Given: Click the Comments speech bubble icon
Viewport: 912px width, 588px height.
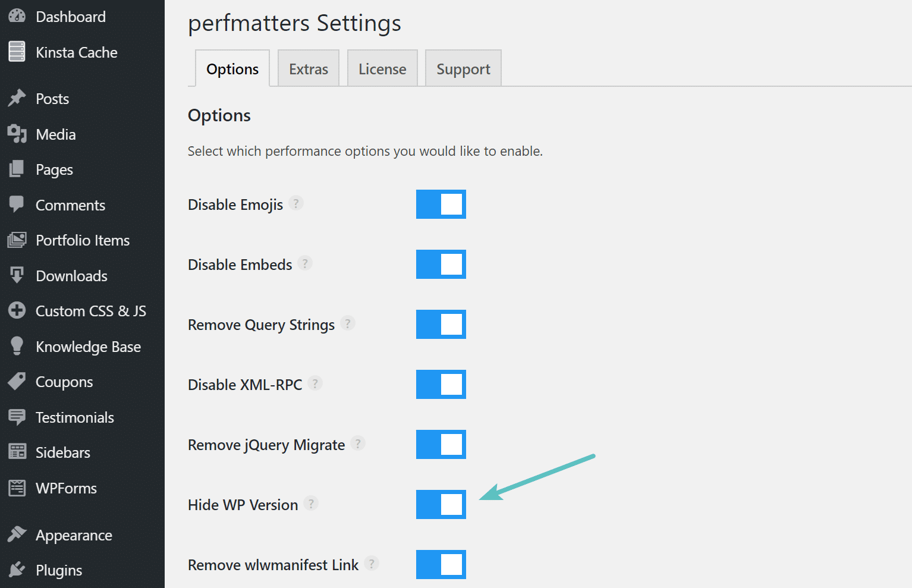Looking at the screenshot, I should click(x=17, y=205).
